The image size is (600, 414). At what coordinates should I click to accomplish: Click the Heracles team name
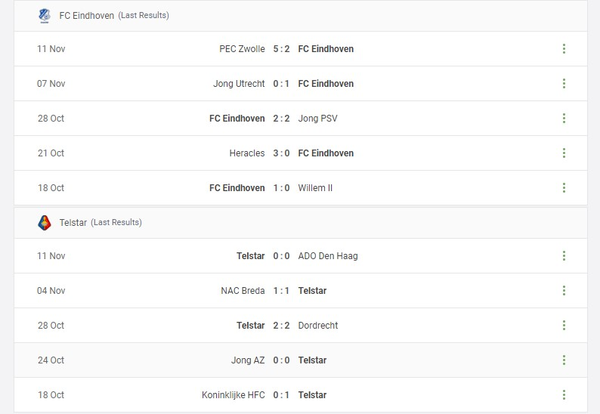[x=247, y=153]
